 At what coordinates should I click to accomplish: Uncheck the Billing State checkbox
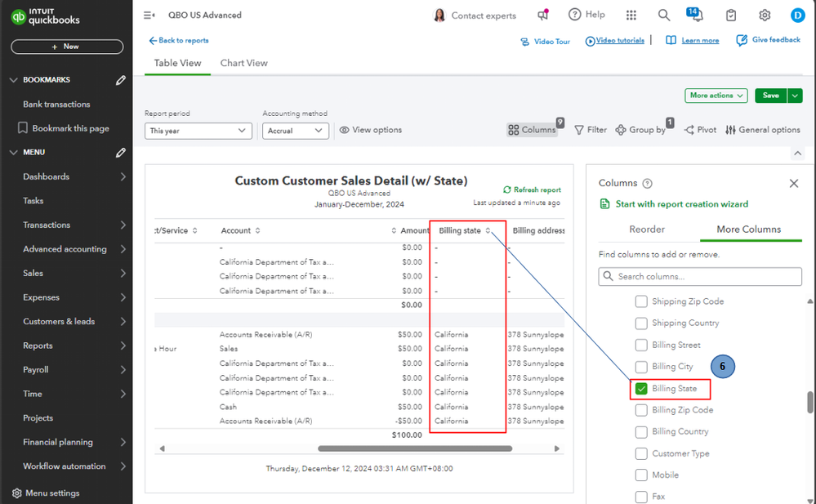[x=642, y=389]
